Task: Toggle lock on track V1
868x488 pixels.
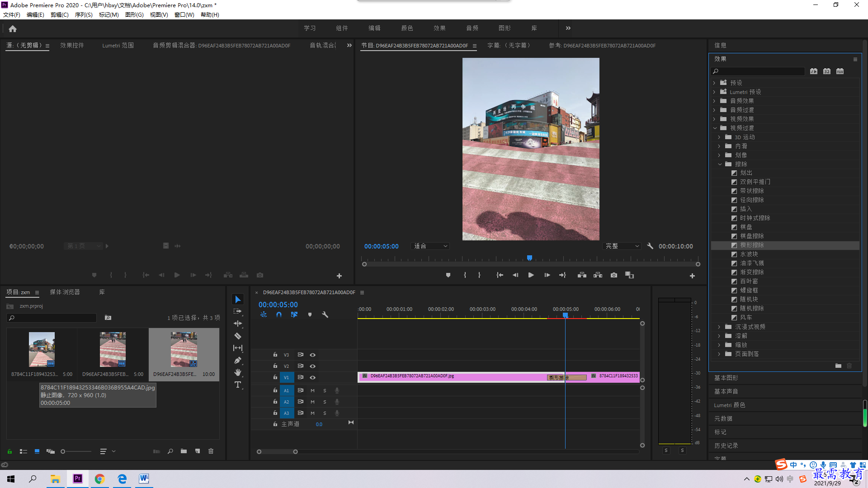Action: click(275, 377)
